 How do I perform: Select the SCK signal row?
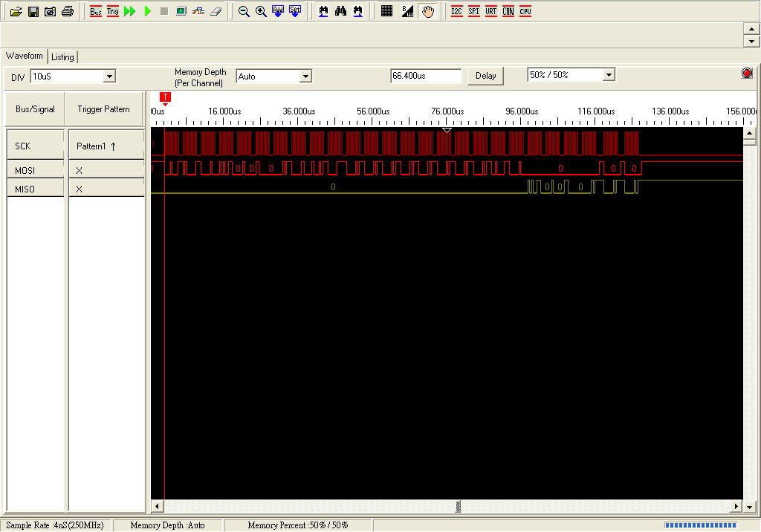[x=36, y=146]
